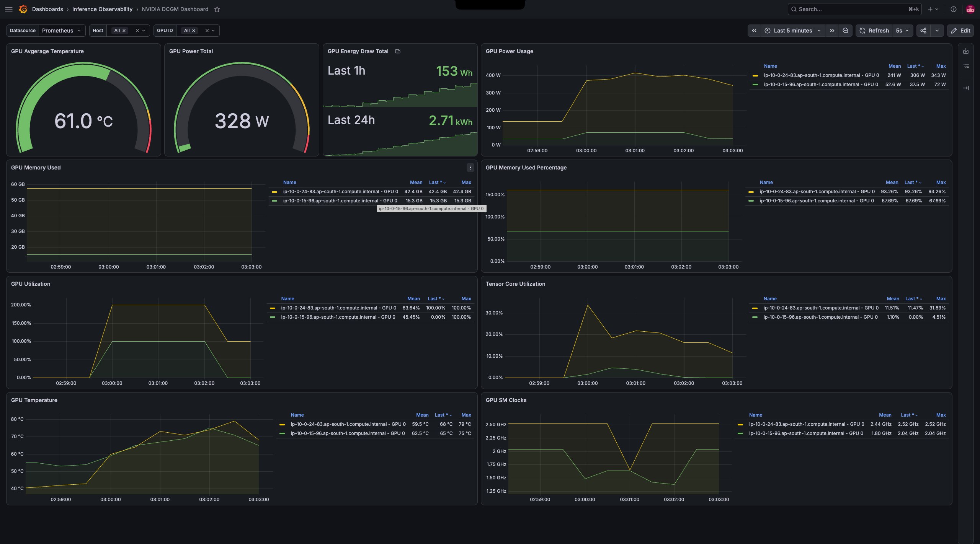Screen dimensions: 980x544
Task: Toggle yellow ip-10-0-24-83 series in GPU Power Usage legend
Action: 821,75
